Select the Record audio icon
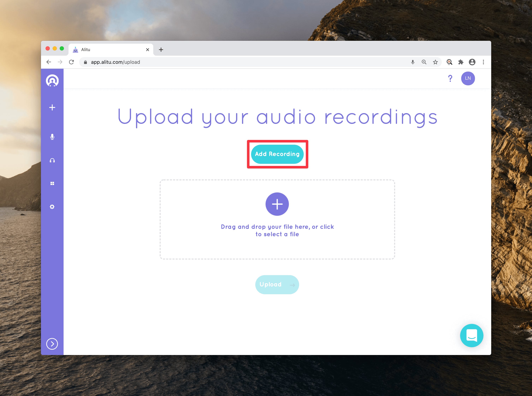Image resolution: width=532 pixels, height=396 pixels. click(52, 136)
